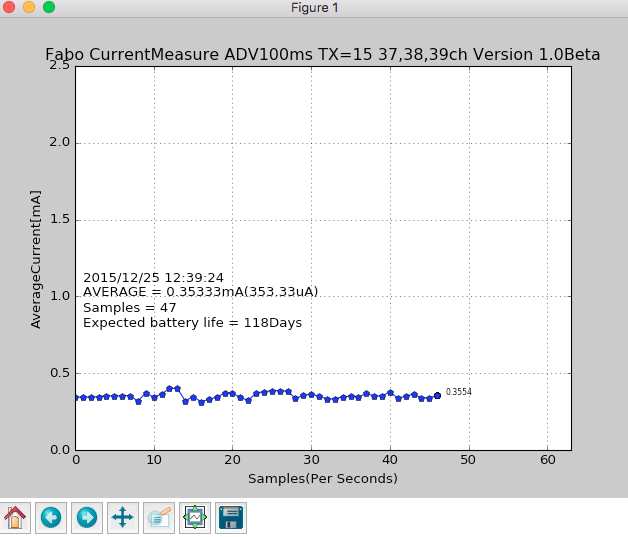This screenshot has width=628, height=537.
Task: Go forward to next view arrow
Action: 87,517
